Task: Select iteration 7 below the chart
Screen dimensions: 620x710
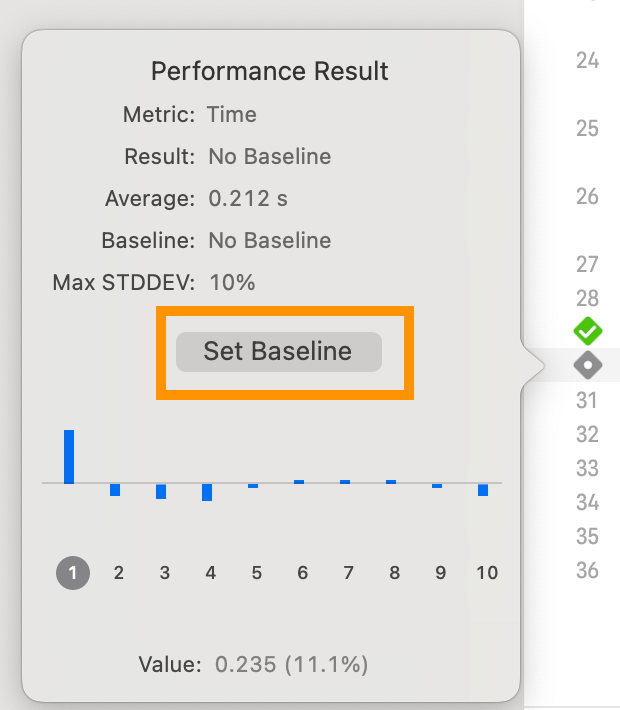Action: [348, 573]
